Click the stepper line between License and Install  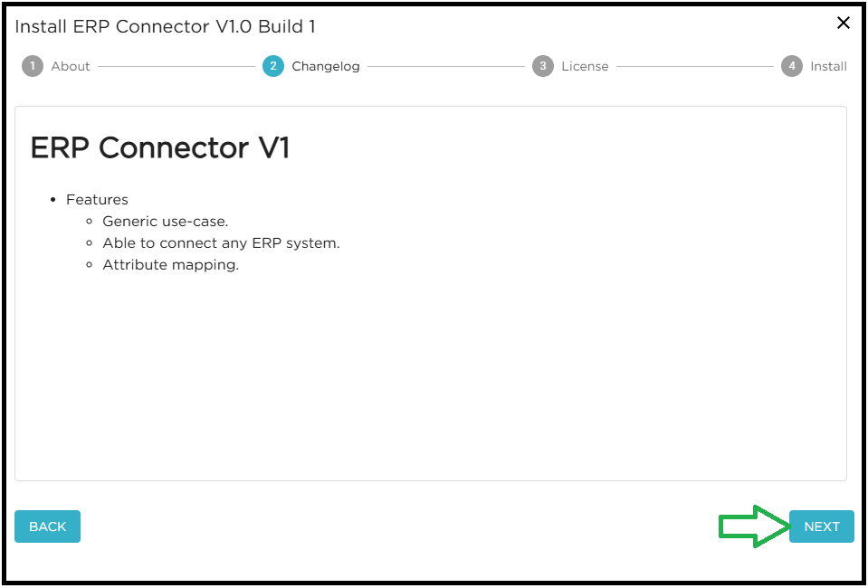(x=695, y=66)
